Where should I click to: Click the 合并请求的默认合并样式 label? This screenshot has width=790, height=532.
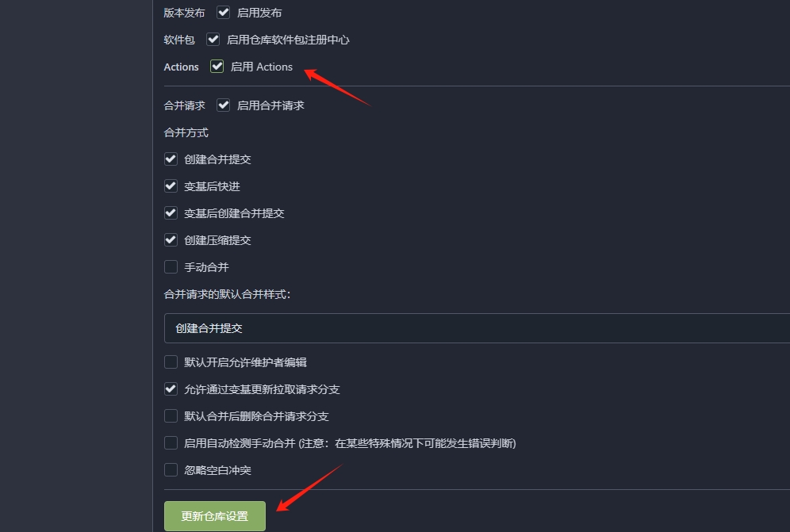point(227,294)
